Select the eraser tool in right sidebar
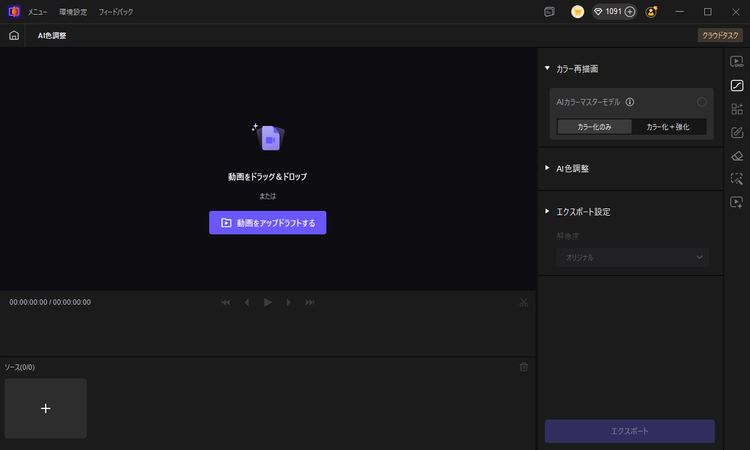Viewport: 750px width, 450px height. point(737,155)
